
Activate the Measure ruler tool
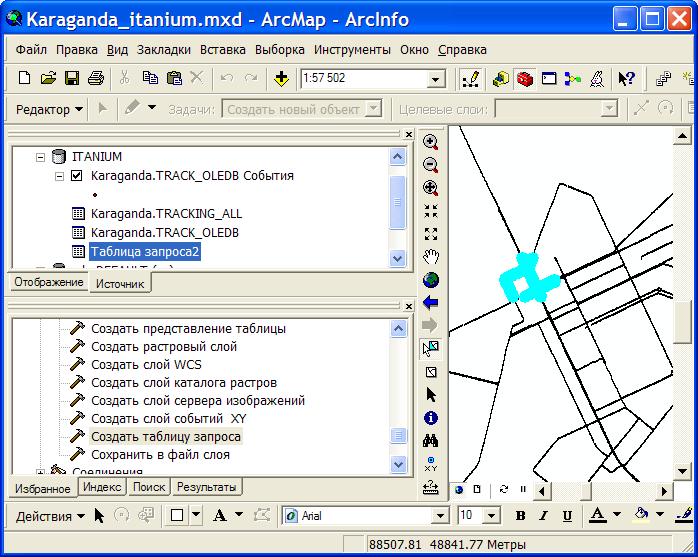430,487
